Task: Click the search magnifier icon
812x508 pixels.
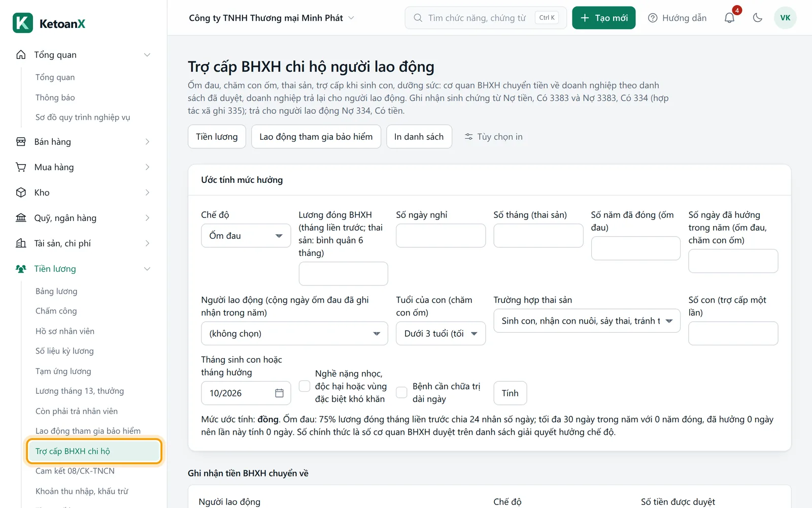Action: click(418, 18)
